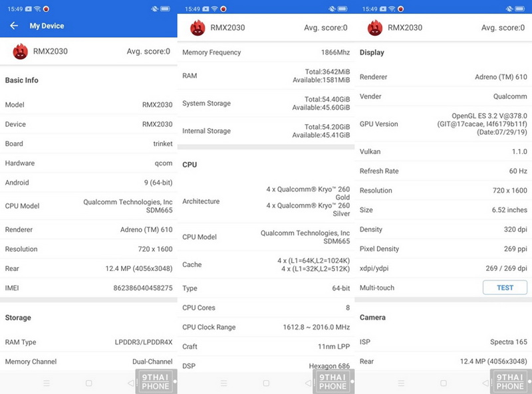Image resolution: width=532 pixels, height=394 pixels.
Task: Select the Board row showing trinket
Action: [x=88, y=144]
